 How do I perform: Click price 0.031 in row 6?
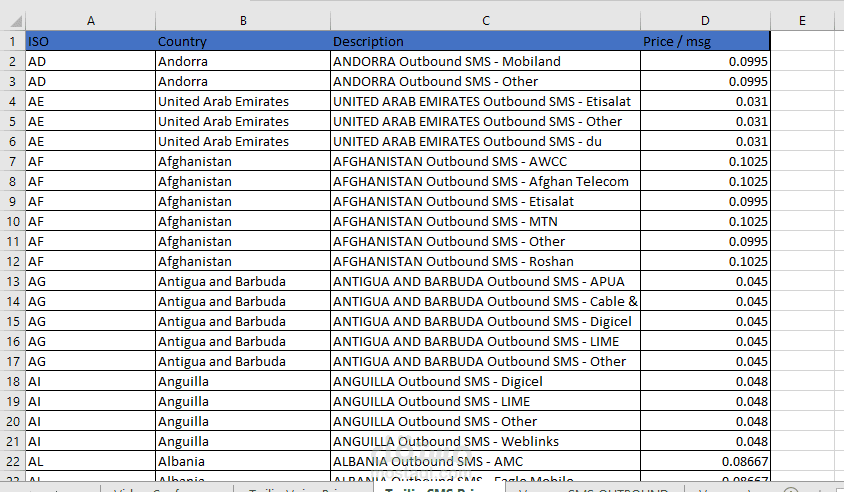click(x=705, y=142)
